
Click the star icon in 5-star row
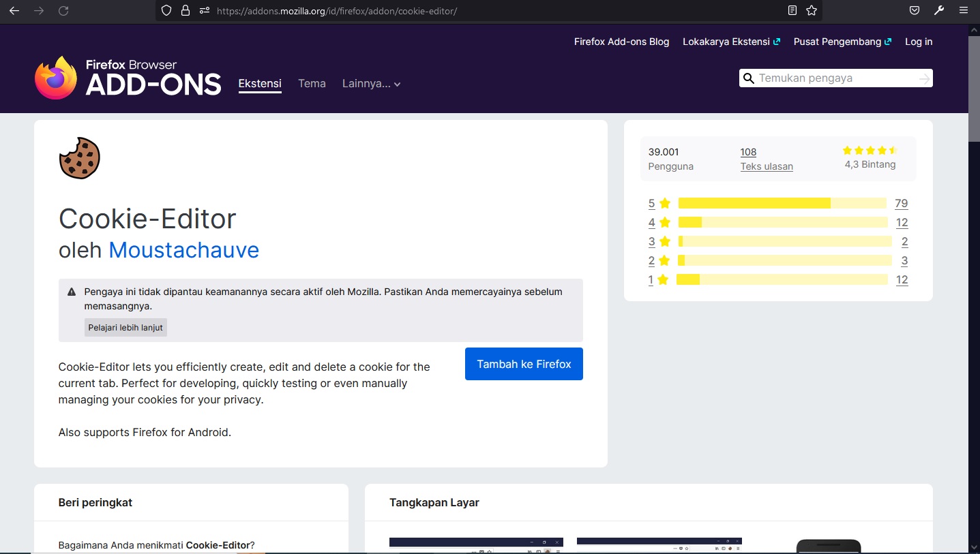[665, 203]
